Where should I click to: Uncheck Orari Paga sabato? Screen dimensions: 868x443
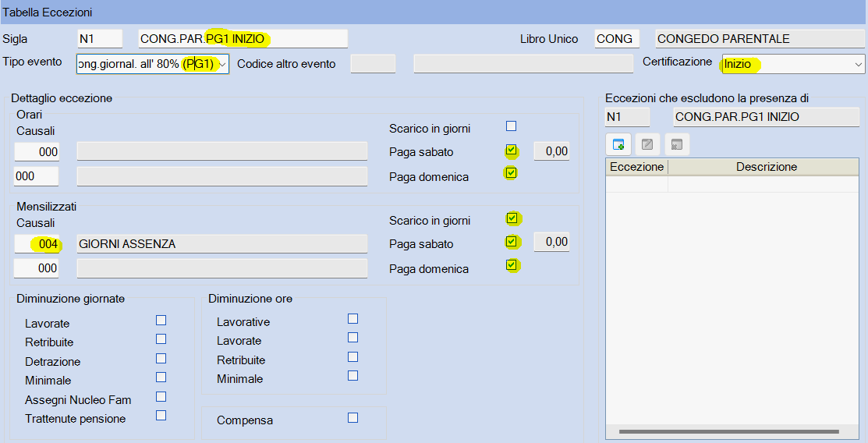pos(511,150)
